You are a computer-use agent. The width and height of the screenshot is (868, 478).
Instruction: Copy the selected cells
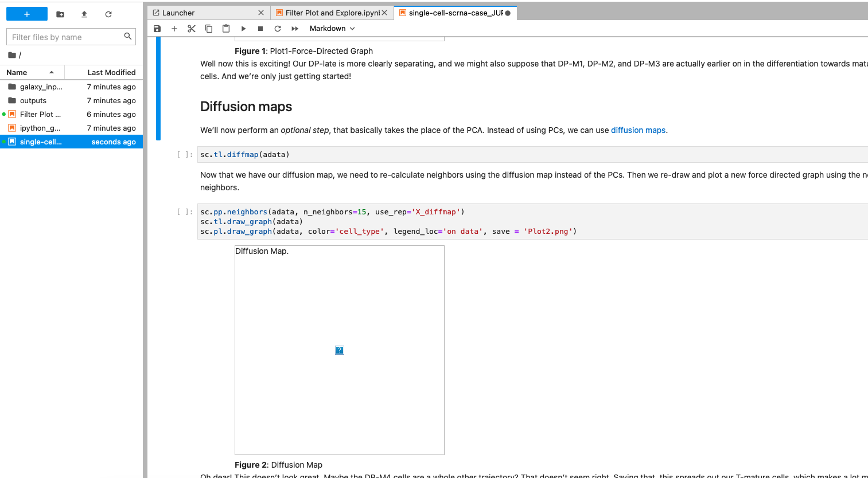[208, 28]
